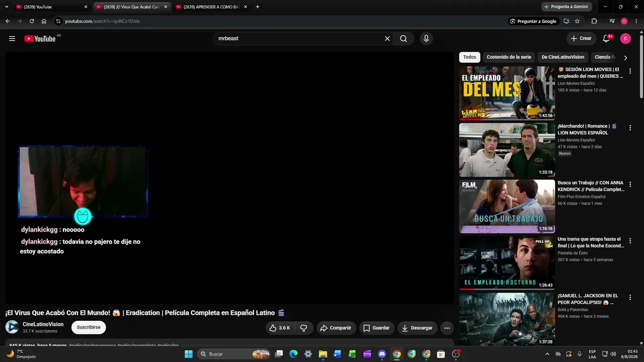Open the Busca un Trabajo thumbnail
The image size is (644, 362).
coord(507,206)
